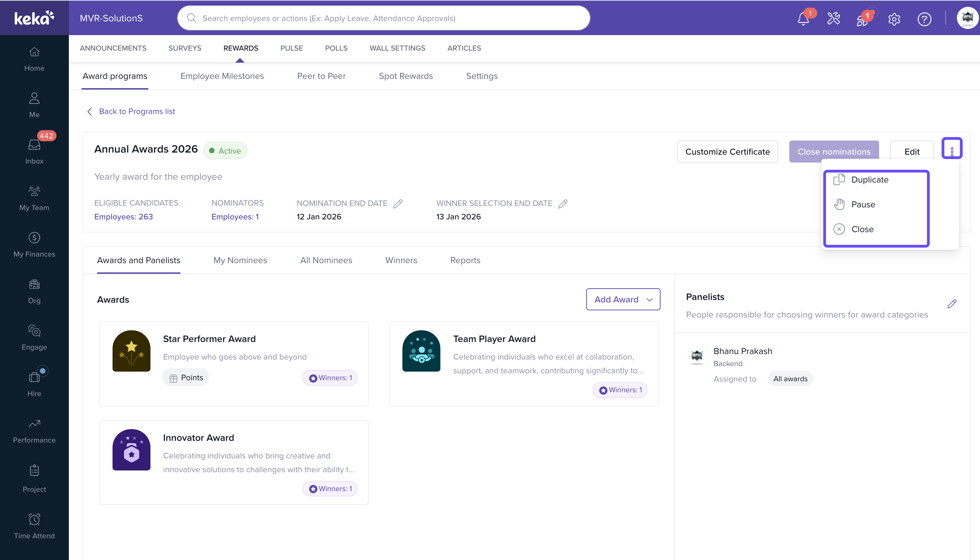Edit winner selection end date pencil
Screen dimensions: 980x560
point(563,204)
